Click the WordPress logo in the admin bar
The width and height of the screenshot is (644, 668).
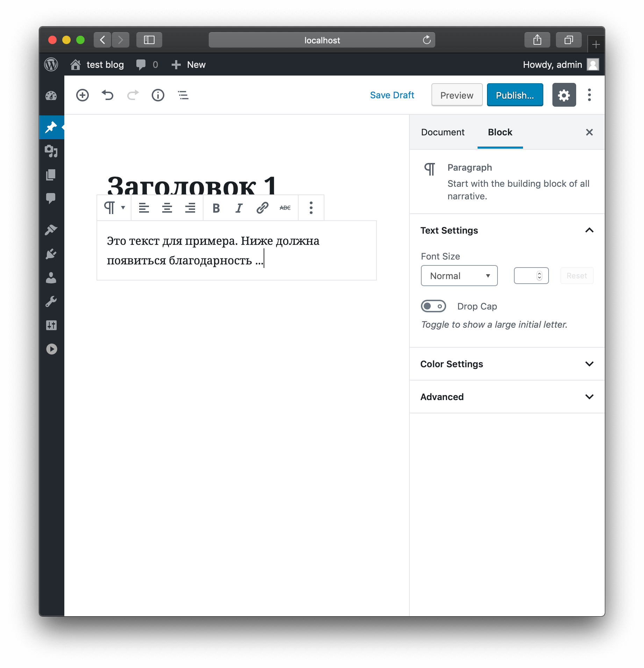[51, 64]
